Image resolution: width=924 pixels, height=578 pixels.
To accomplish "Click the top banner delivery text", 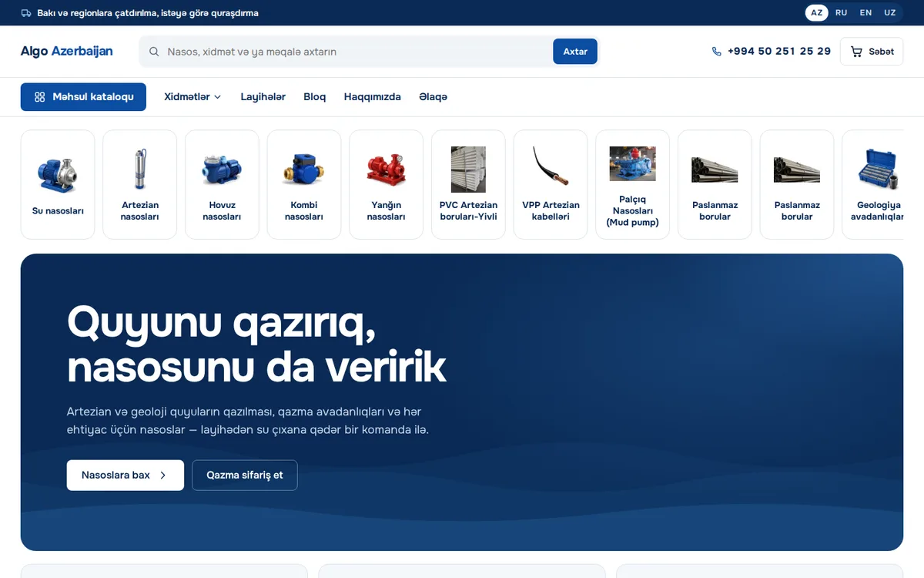I will pyautogui.click(x=148, y=13).
